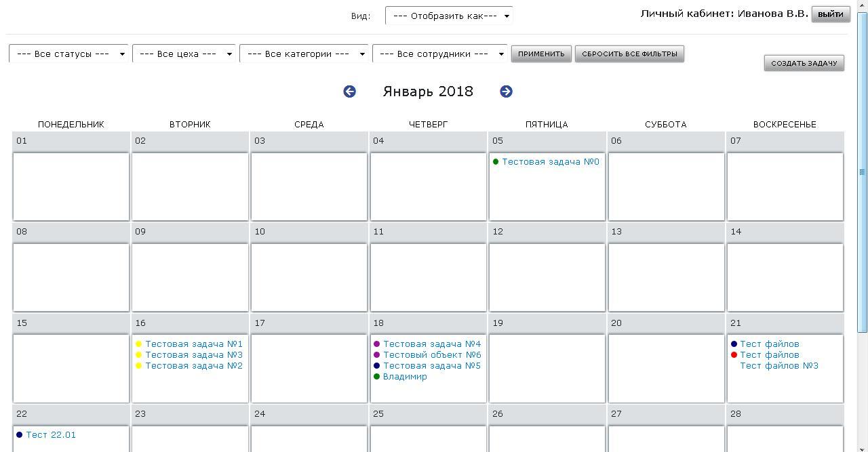Open the 'Все сотрудники' filter dropdown

coord(439,54)
